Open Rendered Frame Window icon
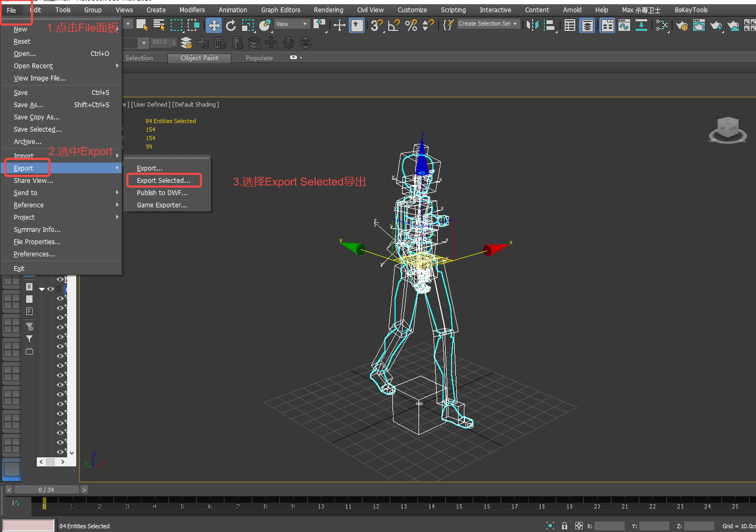Image resolution: width=756 pixels, height=532 pixels. coord(699,25)
